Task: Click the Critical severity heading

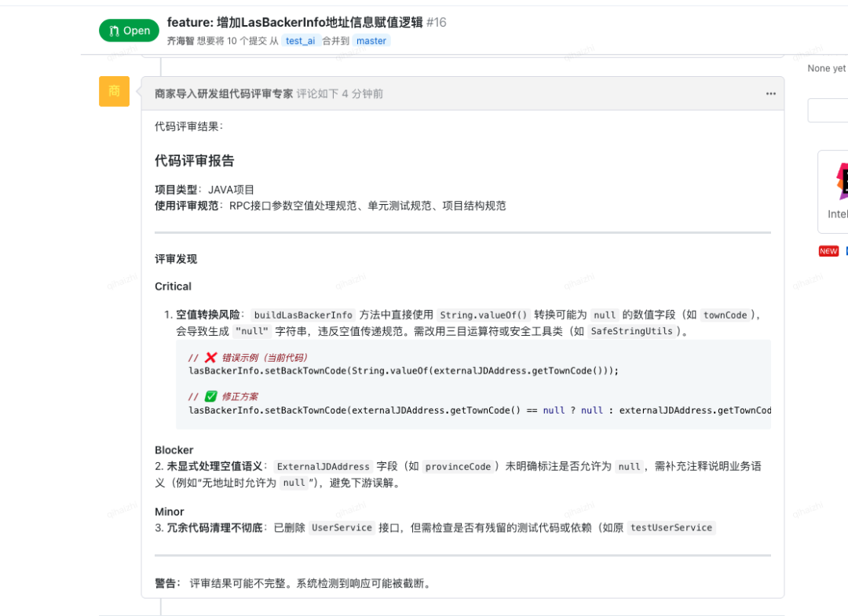Action: pos(173,286)
